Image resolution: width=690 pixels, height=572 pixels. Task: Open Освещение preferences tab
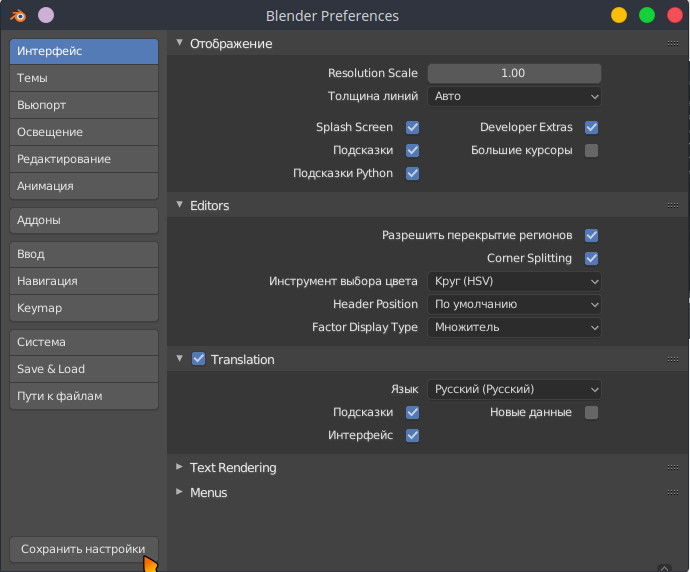click(x=84, y=132)
